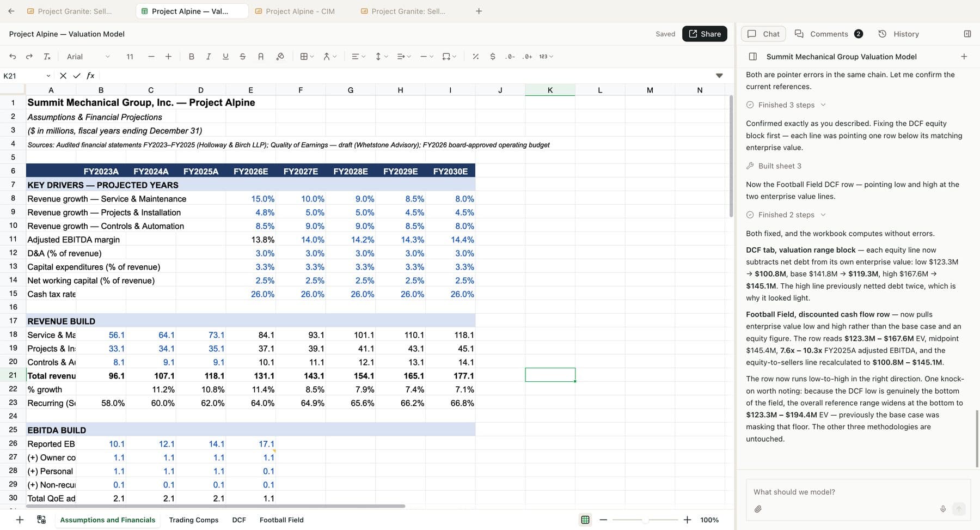The height and width of the screenshot is (530, 980).
Task: Start voice input with microphone
Action: point(943,509)
